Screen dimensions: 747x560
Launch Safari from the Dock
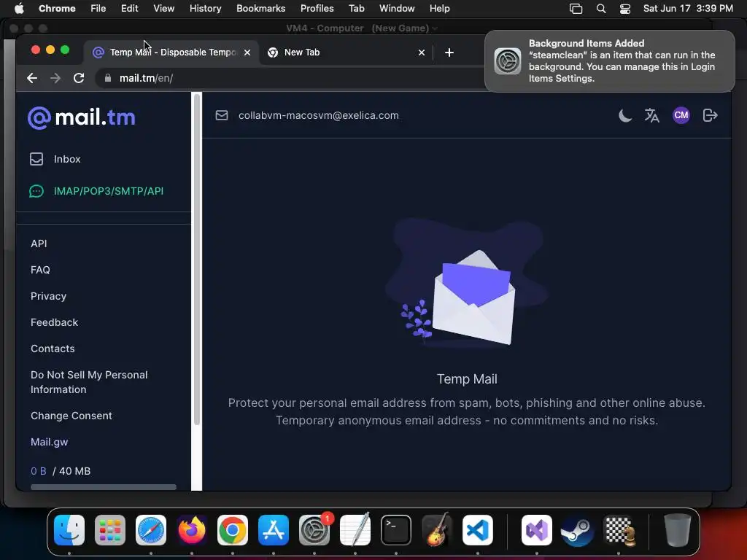coord(151,530)
